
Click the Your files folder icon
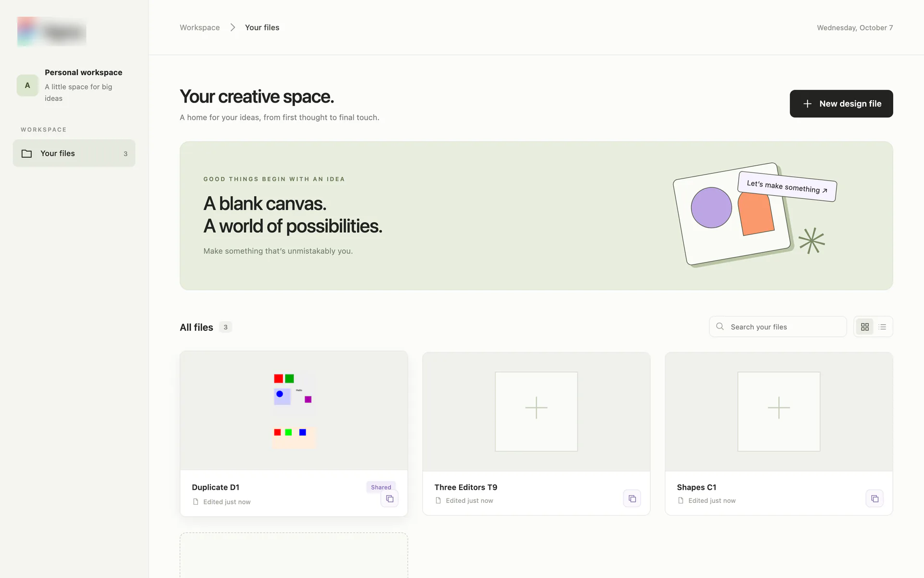coord(27,154)
